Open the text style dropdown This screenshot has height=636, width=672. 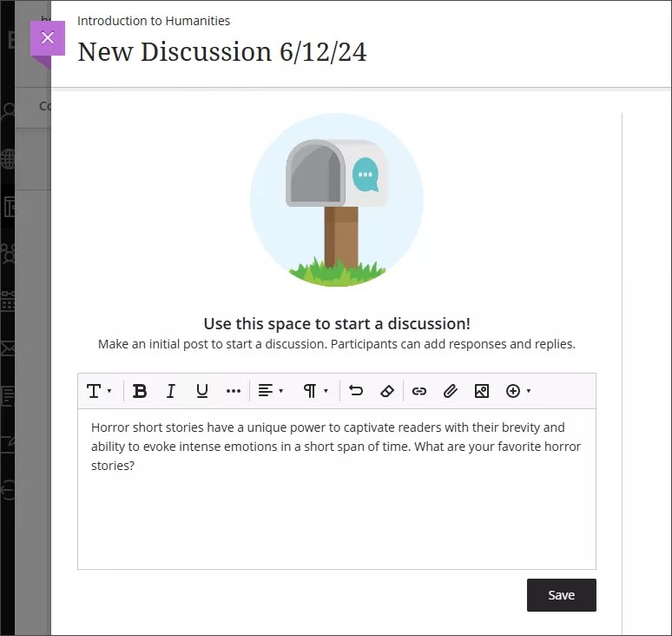pyautogui.click(x=100, y=391)
